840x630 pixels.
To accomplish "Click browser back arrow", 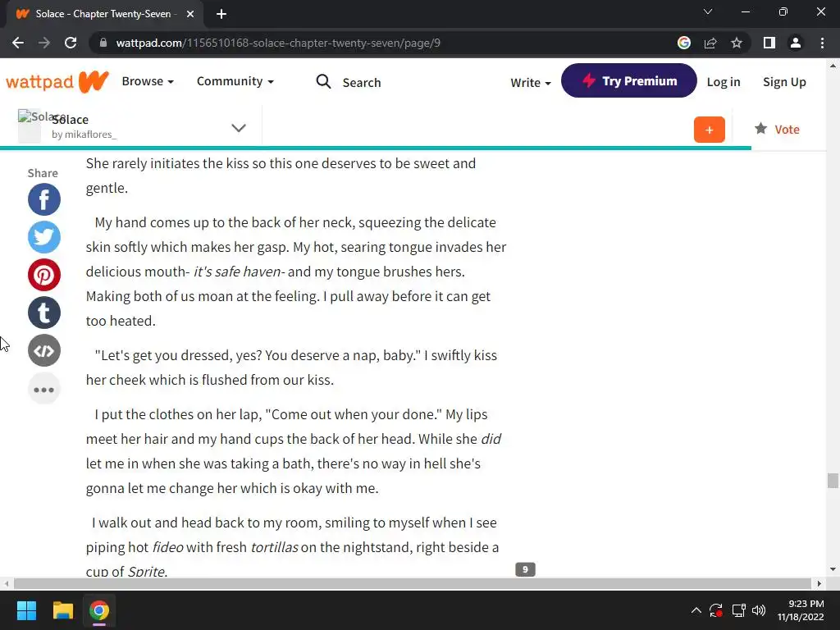I will coord(18,43).
